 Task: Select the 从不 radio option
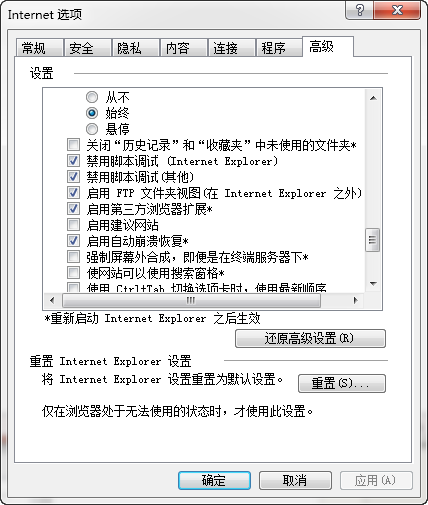click(x=92, y=97)
